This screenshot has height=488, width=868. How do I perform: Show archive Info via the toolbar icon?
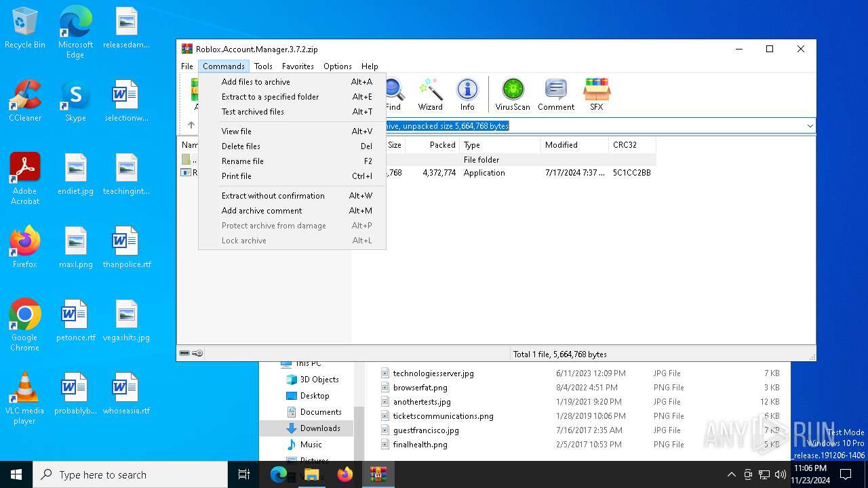click(x=467, y=94)
